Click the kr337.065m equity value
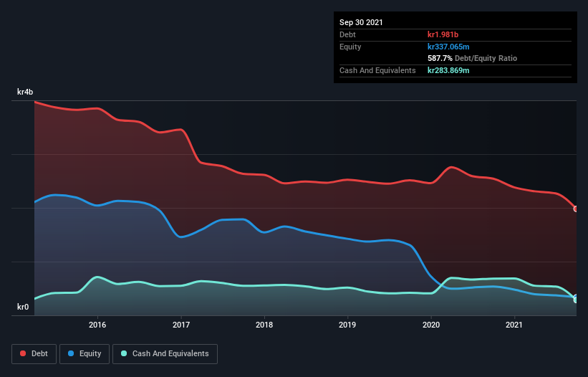 448,47
